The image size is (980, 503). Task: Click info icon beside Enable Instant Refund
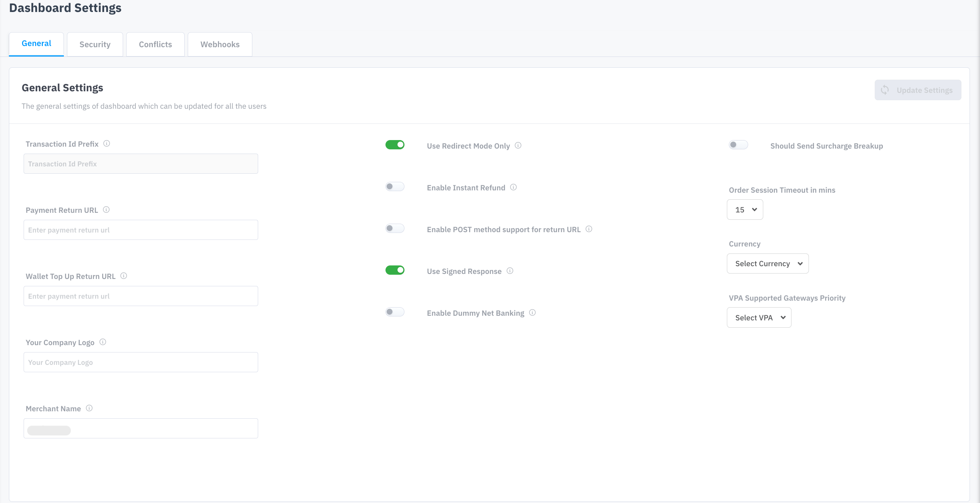(x=514, y=187)
